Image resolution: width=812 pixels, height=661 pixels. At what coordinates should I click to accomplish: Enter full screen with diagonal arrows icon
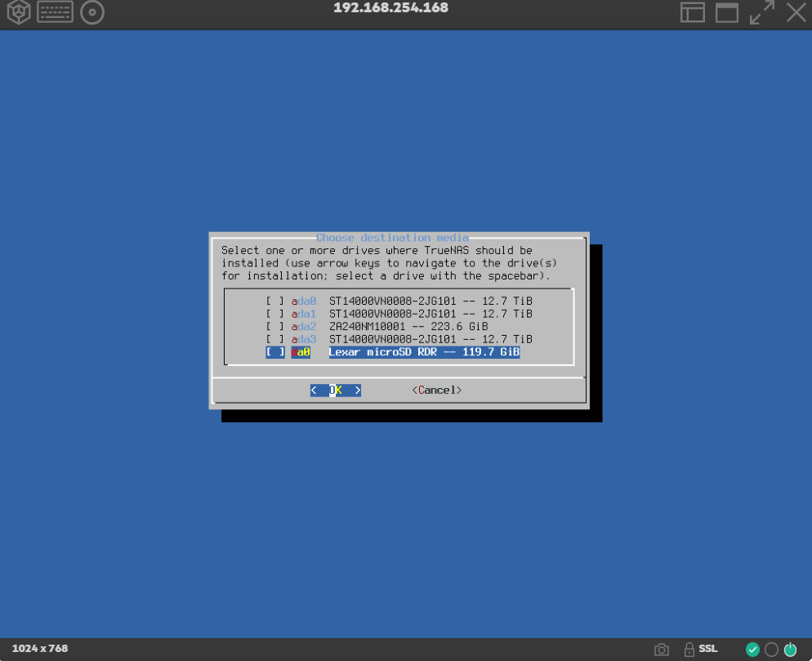click(762, 12)
